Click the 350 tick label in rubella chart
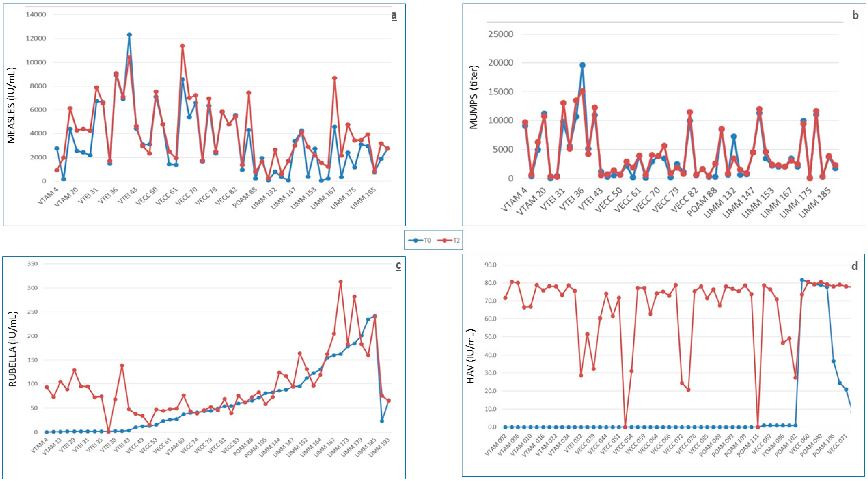The width and height of the screenshot is (868, 481). [33, 264]
